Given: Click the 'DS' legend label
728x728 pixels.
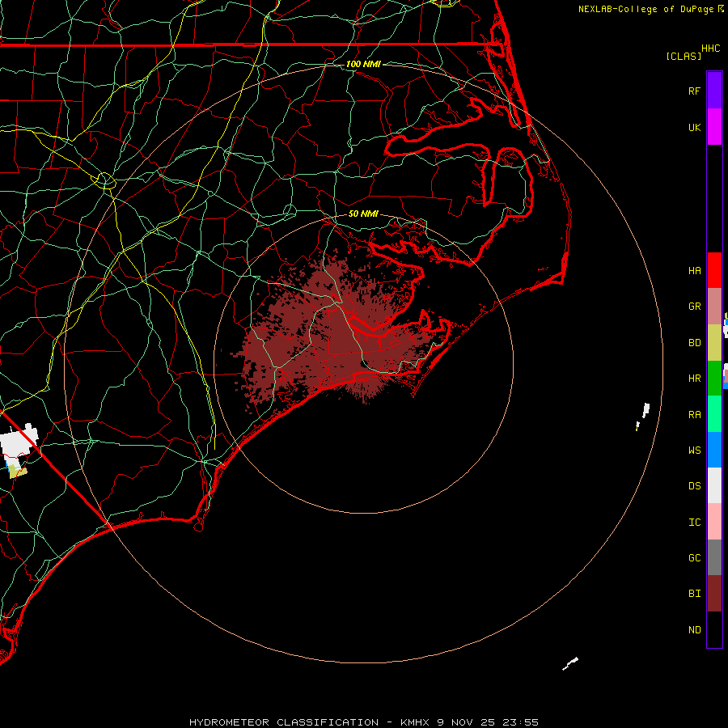Looking at the screenshot, I should tap(694, 486).
